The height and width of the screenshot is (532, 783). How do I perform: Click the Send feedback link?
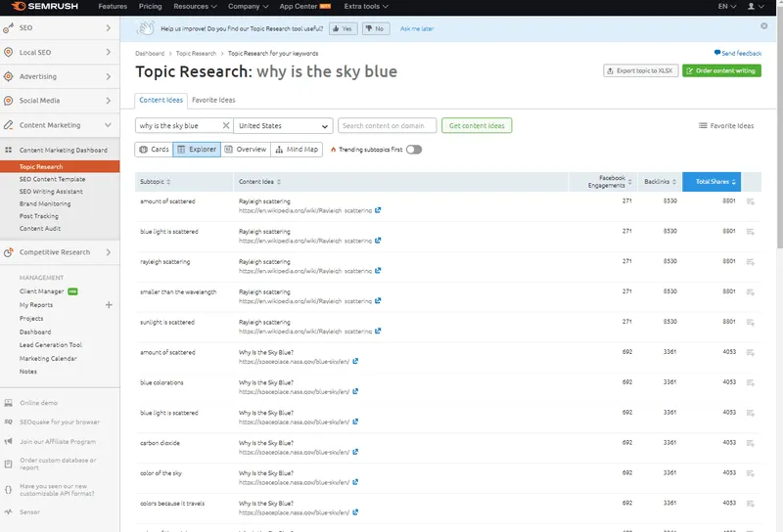(x=738, y=53)
